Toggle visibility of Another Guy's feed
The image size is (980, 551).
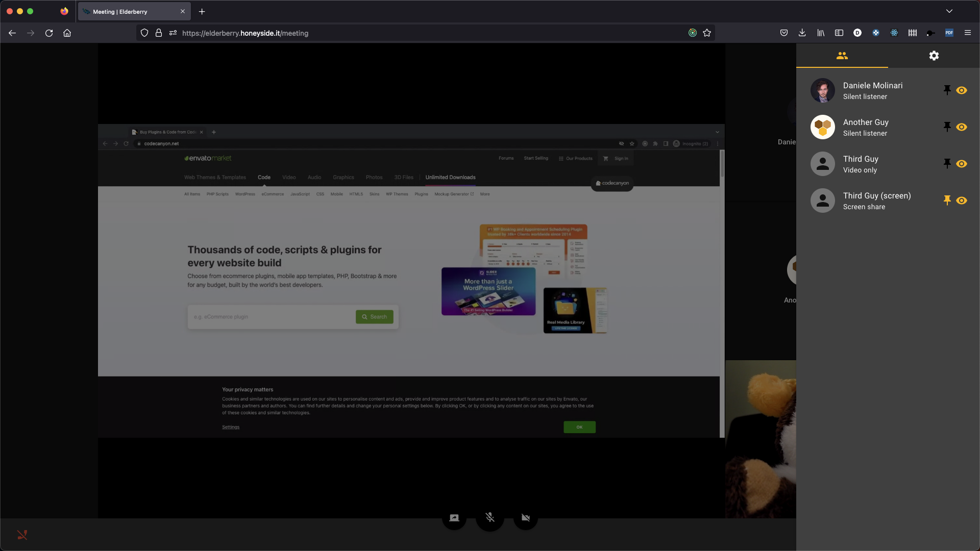point(962,127)
